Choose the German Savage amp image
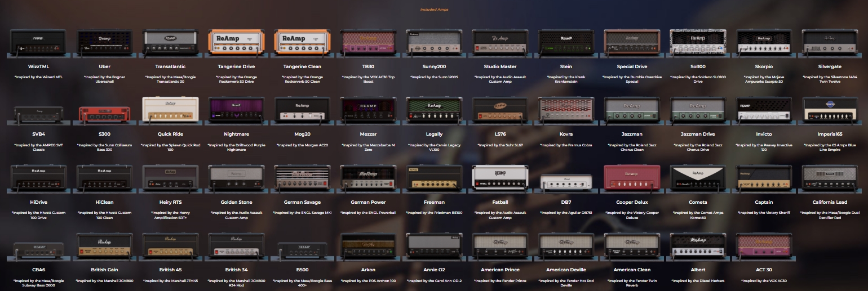 coord(302,178)
